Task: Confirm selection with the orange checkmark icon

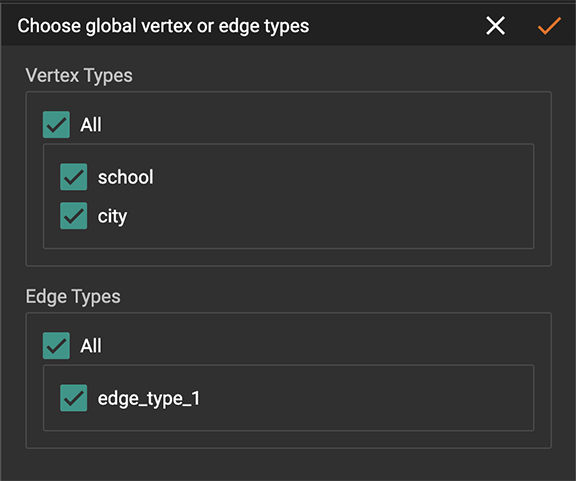Action: [549, 26]
